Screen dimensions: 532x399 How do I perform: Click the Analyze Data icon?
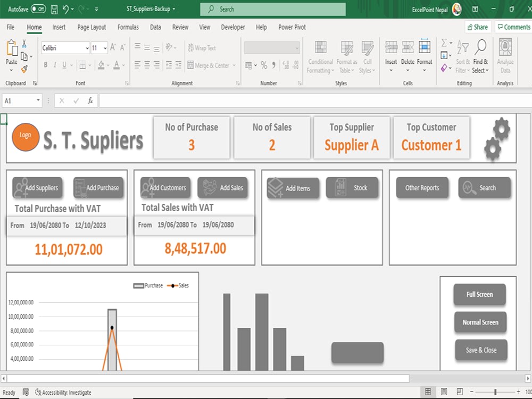tap(505, 47)
